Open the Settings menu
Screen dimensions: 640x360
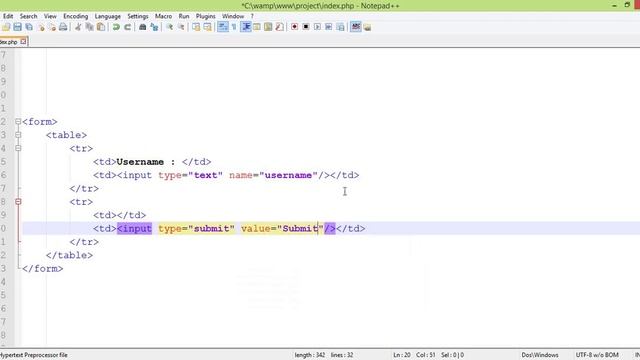138,16
